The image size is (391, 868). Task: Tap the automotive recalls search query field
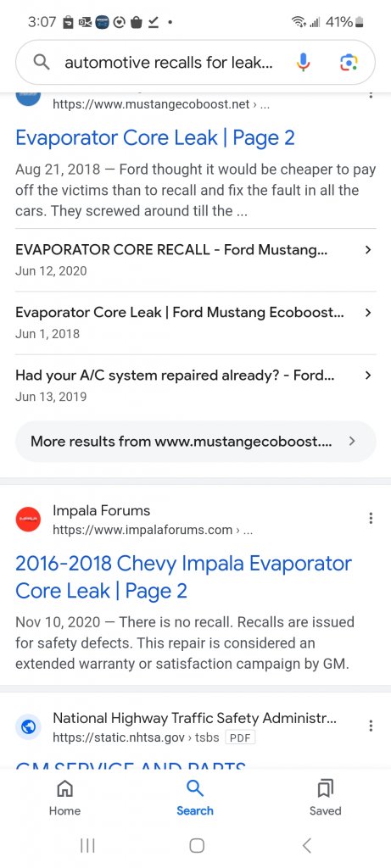pyautogui.click(x=169, y=63)
